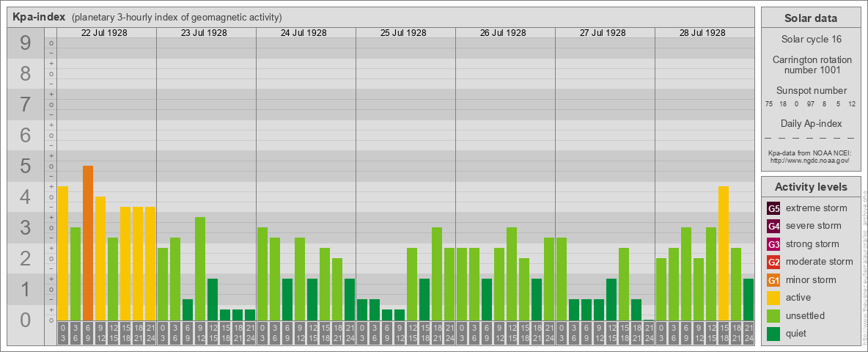Select the 27 Jul 15-18 green bar
This screenshot has width=868, height=352.
[623, 284]
